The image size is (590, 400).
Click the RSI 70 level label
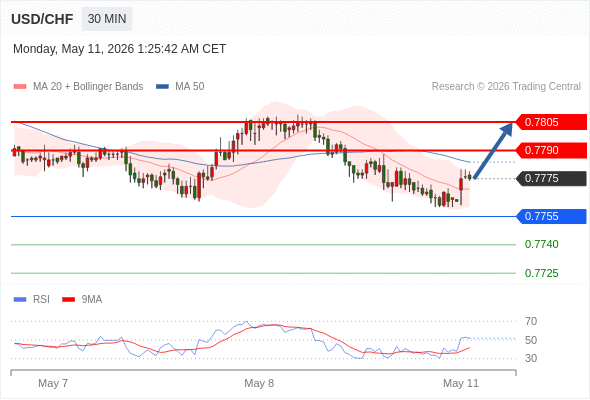point(531,321)
